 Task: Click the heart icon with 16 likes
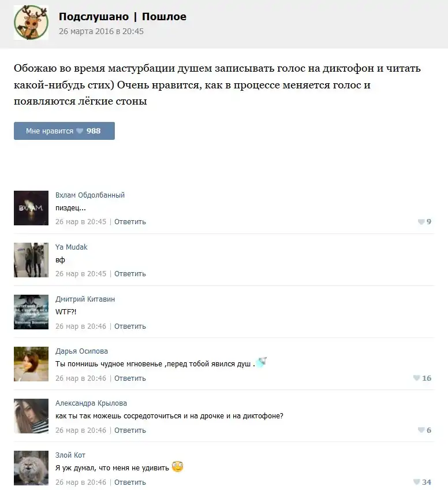pyautogui.click(x=416, y=378)
